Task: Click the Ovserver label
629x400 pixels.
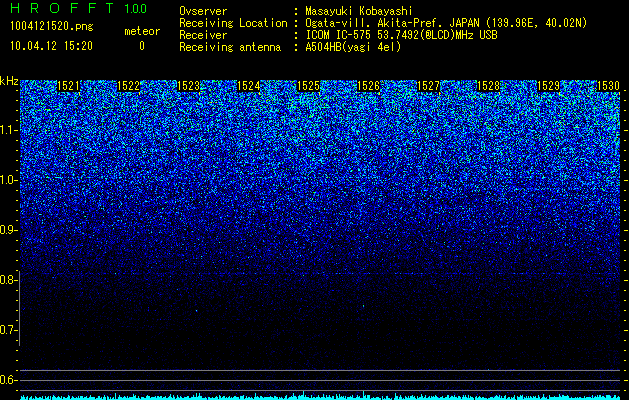Action: click(203, 11)
